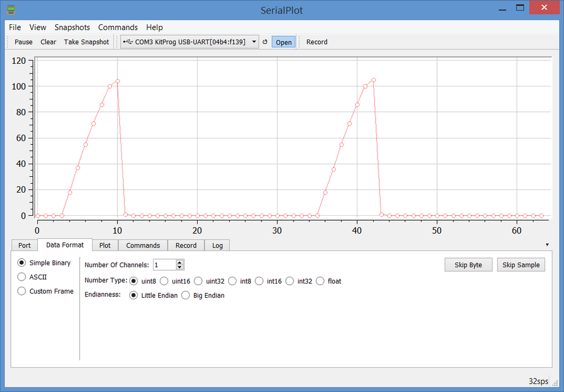This screenshot has width=564, height=392.
Task: Open the File menu
Action: pos(15,27)
